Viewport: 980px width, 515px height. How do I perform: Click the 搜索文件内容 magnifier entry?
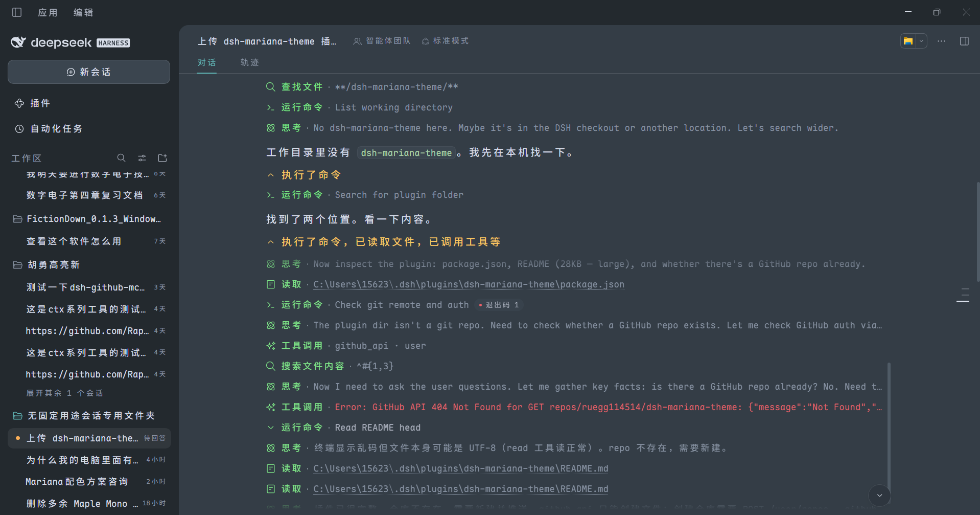coord(330,366)
